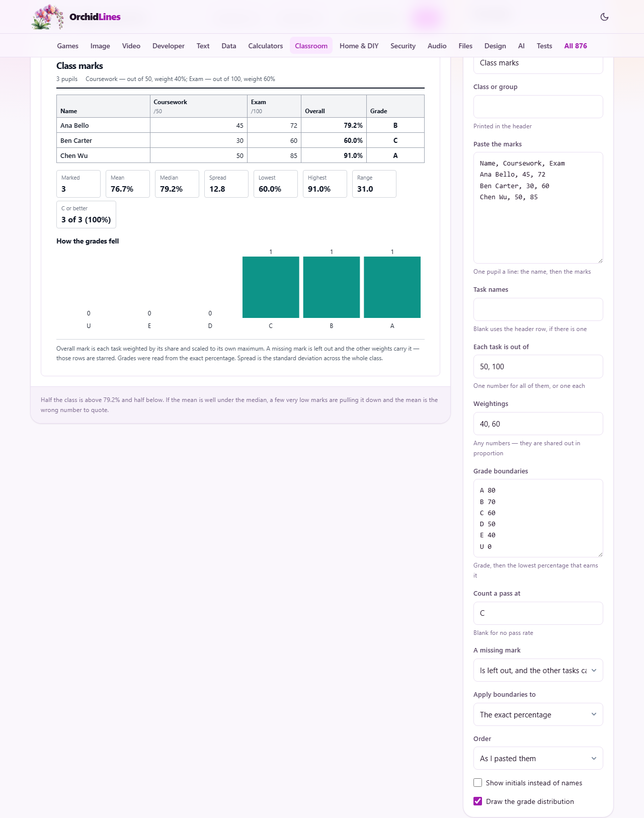Click the Chen Wu name cell
The height and width of the screenshot is (818, 644).
(103, 155)
